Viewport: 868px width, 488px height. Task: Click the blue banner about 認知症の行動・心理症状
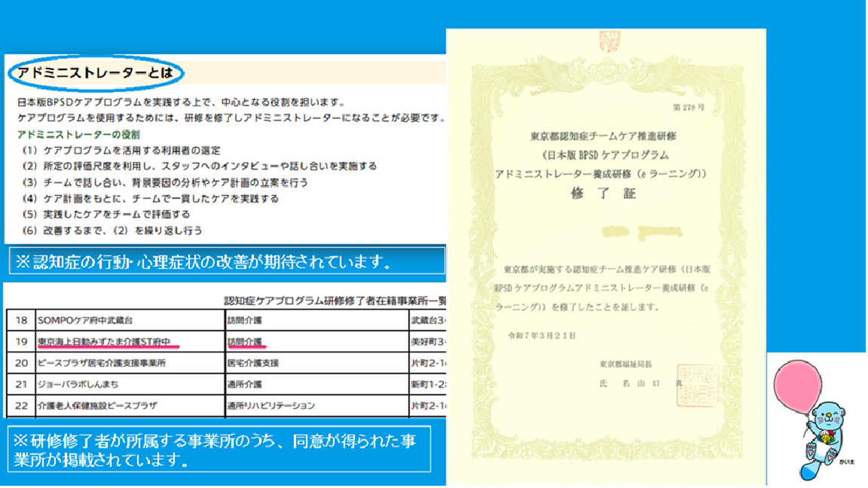225,262
